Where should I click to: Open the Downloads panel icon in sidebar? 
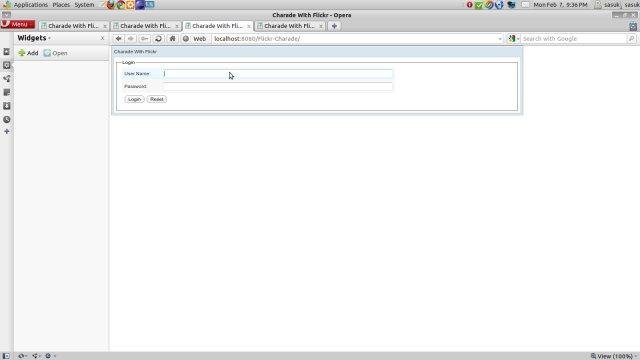click(x=7, y=106)
